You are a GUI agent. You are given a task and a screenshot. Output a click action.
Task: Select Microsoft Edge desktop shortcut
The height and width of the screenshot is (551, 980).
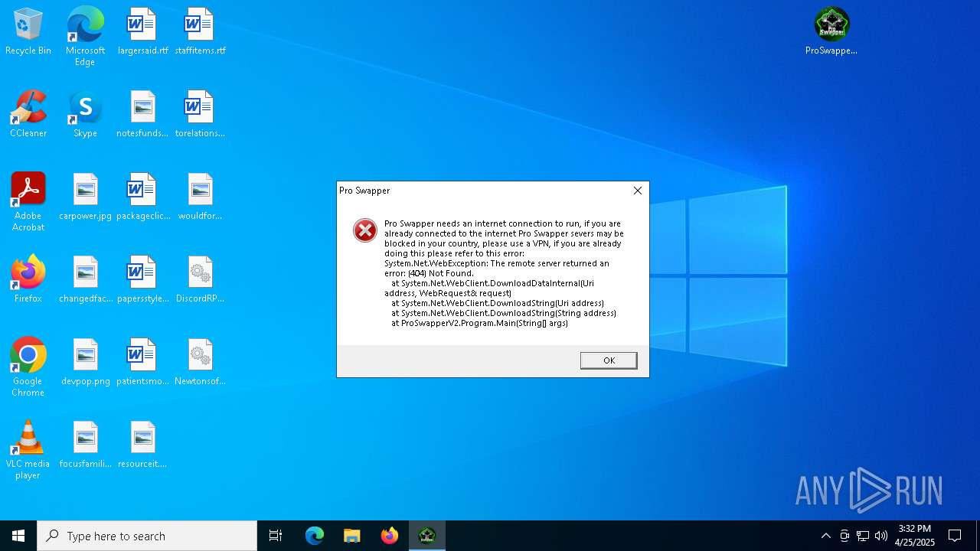point(85,36)
